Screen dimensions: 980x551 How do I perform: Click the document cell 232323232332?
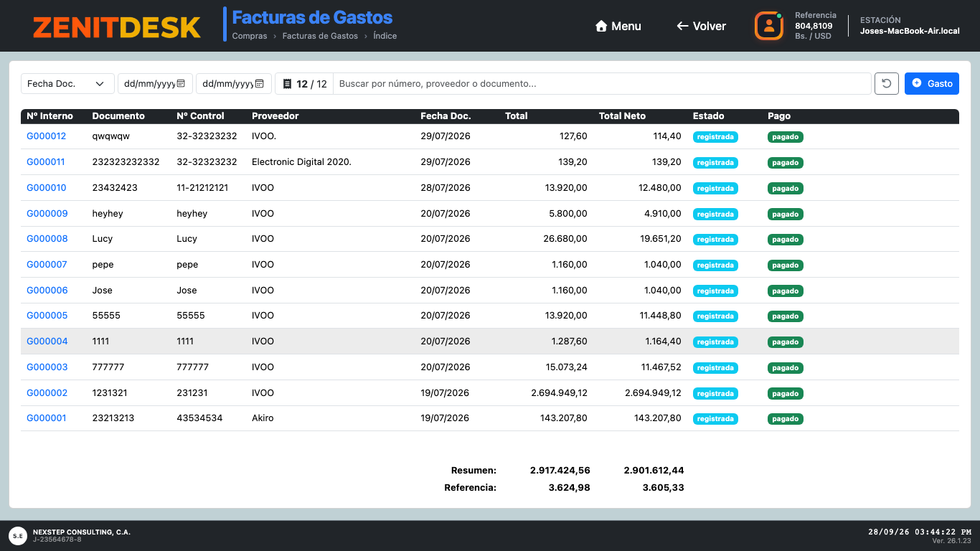point(126,162)
